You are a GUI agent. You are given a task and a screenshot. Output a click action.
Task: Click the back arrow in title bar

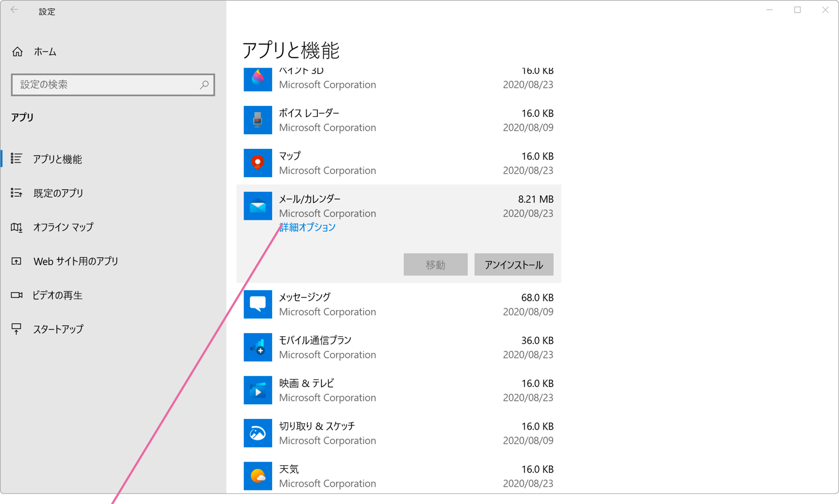[x=14, y=9]
